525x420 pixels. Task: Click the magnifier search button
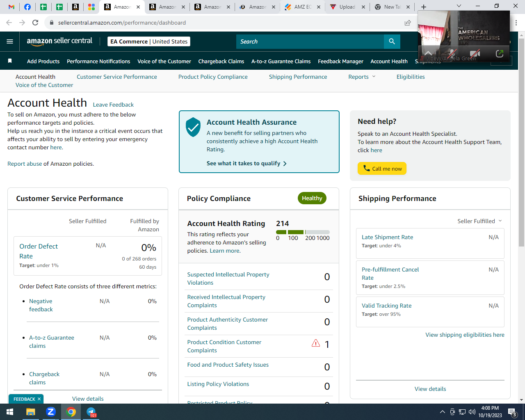pos(392,41)
